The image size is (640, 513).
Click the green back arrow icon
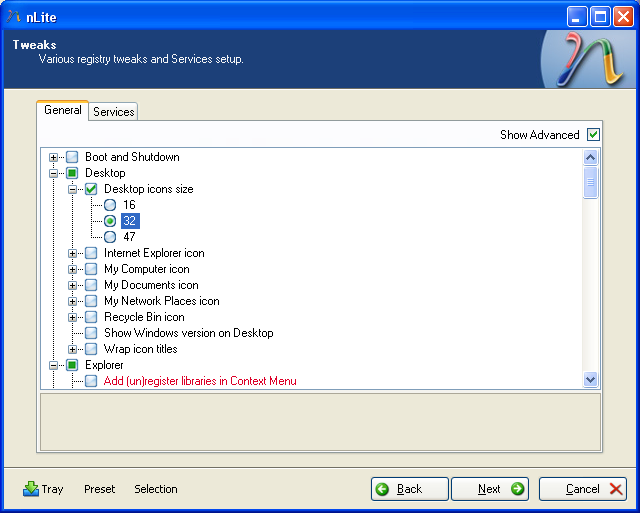(382, 489)
